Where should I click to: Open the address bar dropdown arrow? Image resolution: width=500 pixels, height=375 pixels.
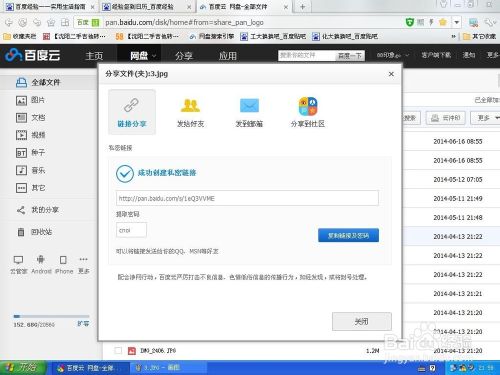click(457, 22)
